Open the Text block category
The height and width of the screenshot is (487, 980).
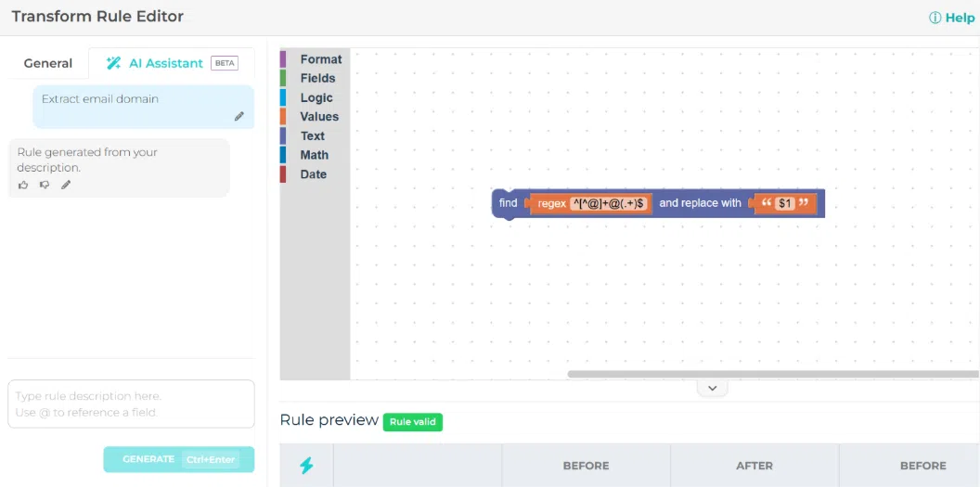(x=312, y=136)
